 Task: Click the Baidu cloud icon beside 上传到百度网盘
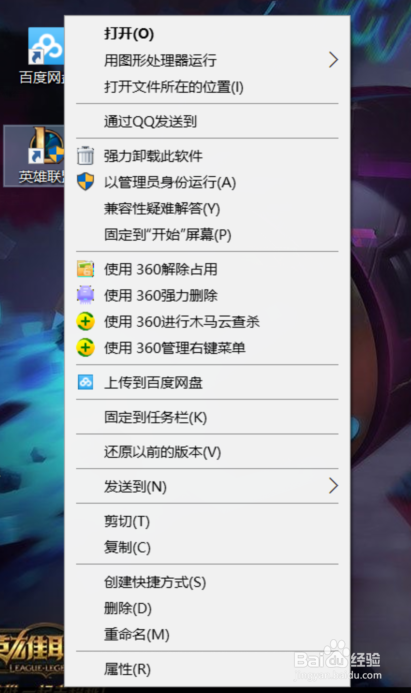85,382
